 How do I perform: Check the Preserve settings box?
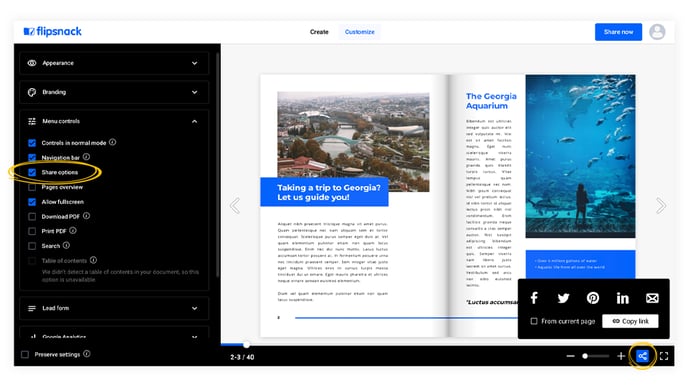[x=25, y=355]
